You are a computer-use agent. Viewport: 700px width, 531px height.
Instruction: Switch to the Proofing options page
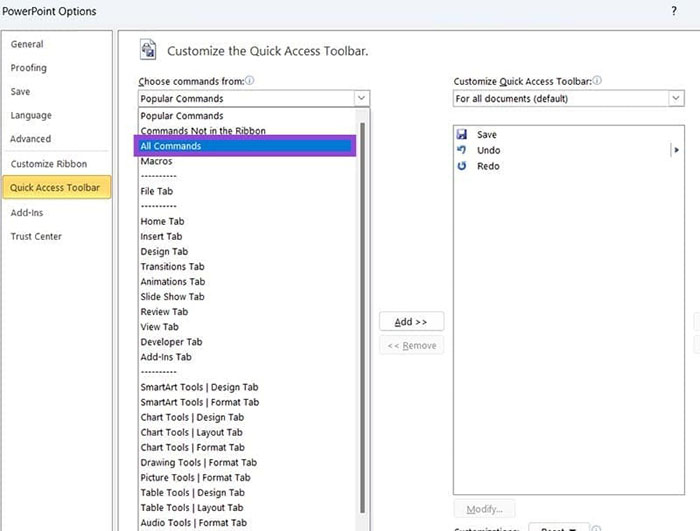point(28,68)
